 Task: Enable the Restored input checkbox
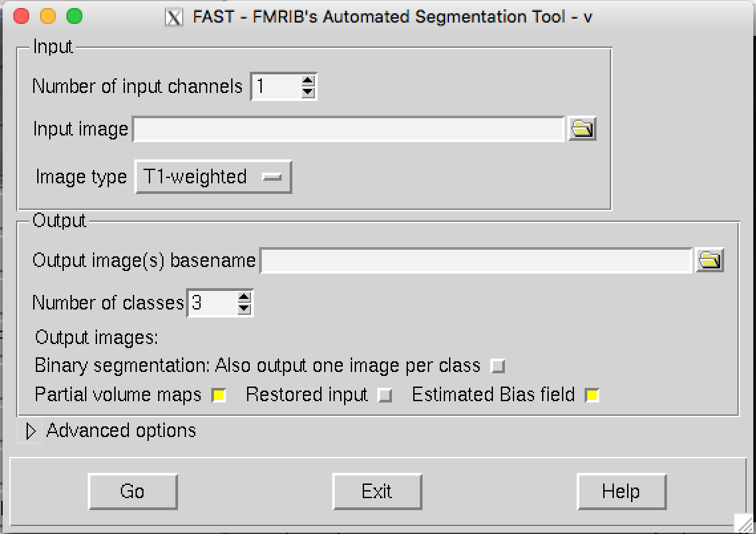[385, 395]
